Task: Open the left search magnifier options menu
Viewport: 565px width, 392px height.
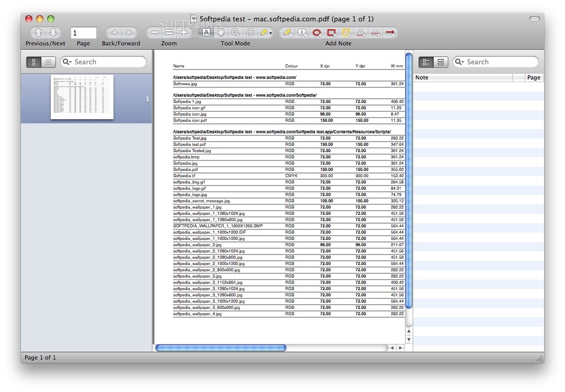Action: [x=67, y=62]
